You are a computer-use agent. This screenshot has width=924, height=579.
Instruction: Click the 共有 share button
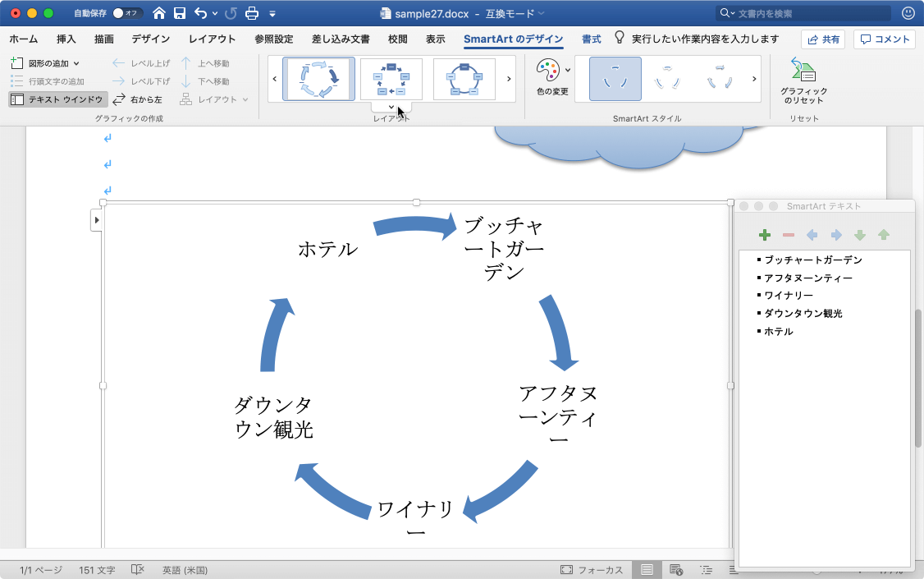pyautogui.click(x=823, y=39)
